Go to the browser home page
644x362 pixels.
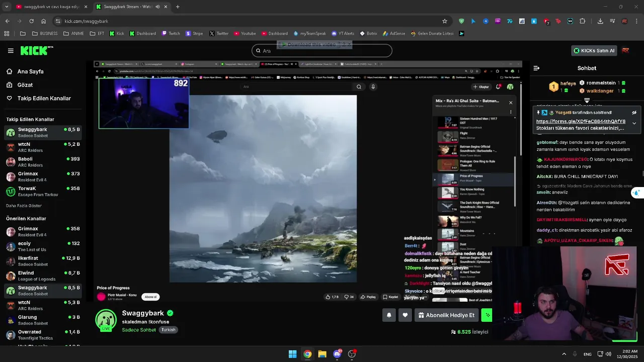[x=44, y=21]
